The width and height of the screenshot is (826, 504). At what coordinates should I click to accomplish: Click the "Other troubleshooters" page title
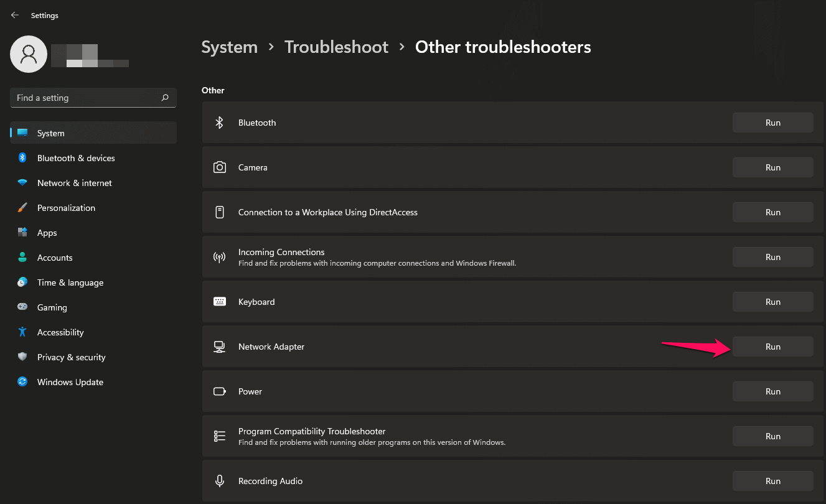[503, 47]
